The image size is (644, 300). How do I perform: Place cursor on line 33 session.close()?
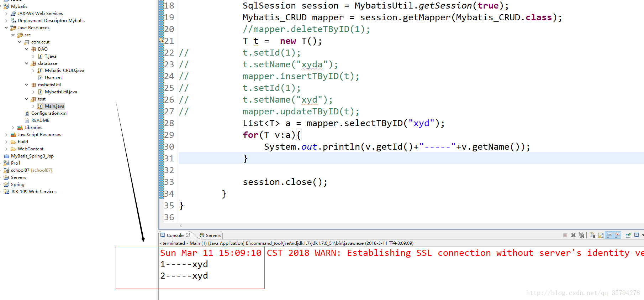285,182
